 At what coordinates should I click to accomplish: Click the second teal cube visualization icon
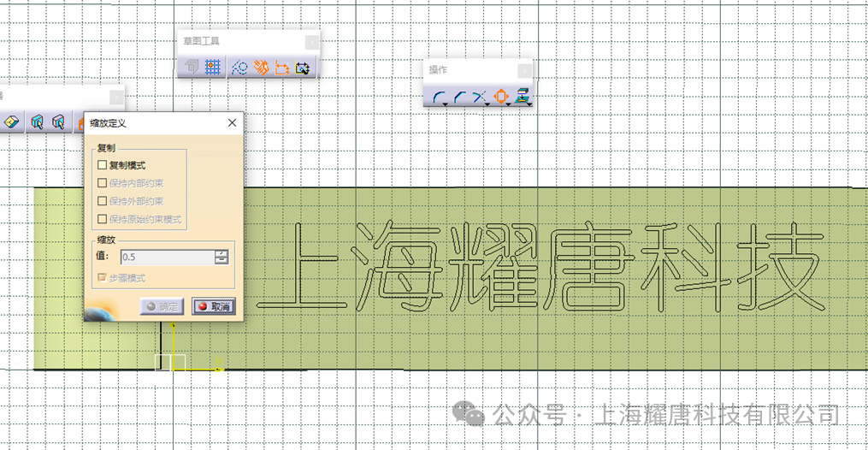click(x=58, y=121)
